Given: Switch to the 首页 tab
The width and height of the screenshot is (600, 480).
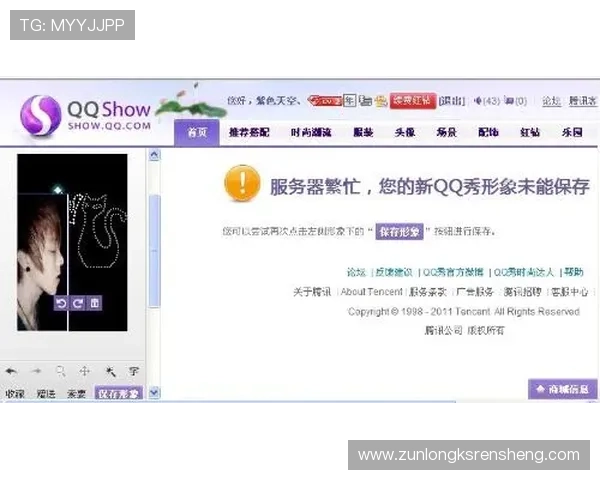Looking at the screenshot, I should tap(197, 132).
